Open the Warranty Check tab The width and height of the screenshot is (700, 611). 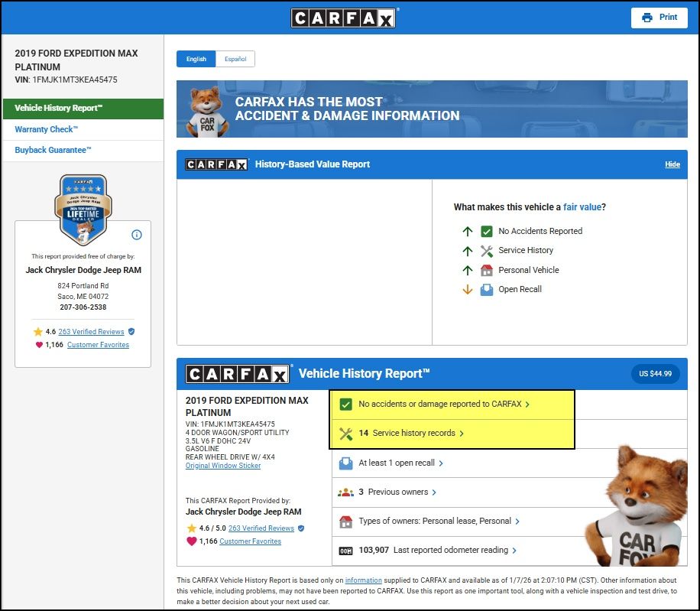tap(47, 130)
